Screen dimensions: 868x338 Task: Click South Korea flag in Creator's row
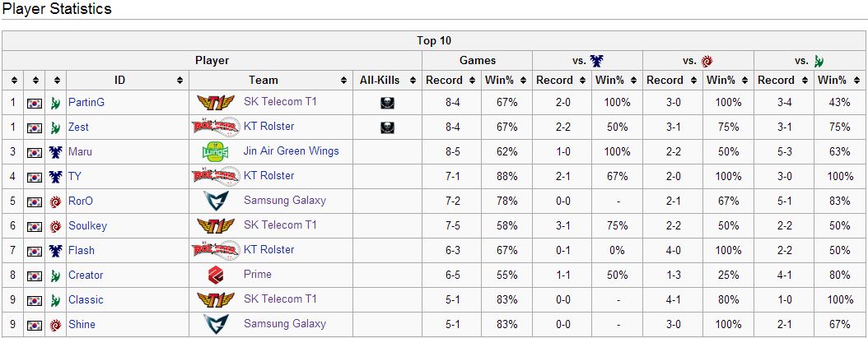[35, 275]
